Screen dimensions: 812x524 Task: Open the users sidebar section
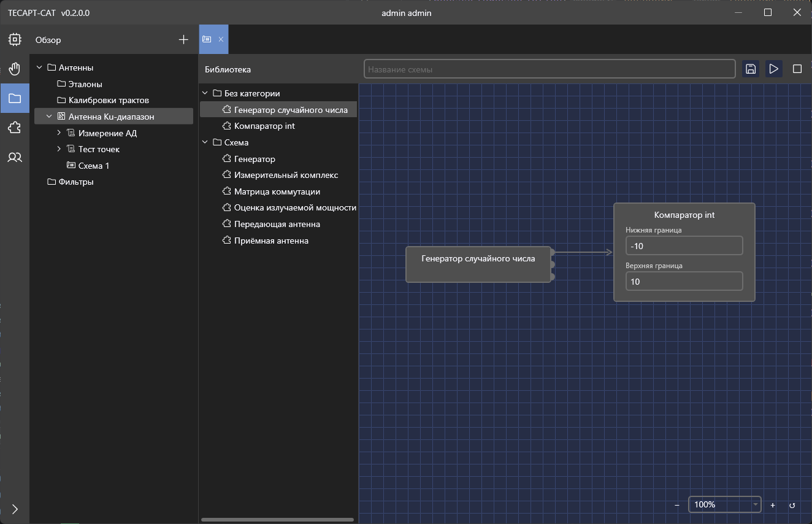[x=15, y=158]
